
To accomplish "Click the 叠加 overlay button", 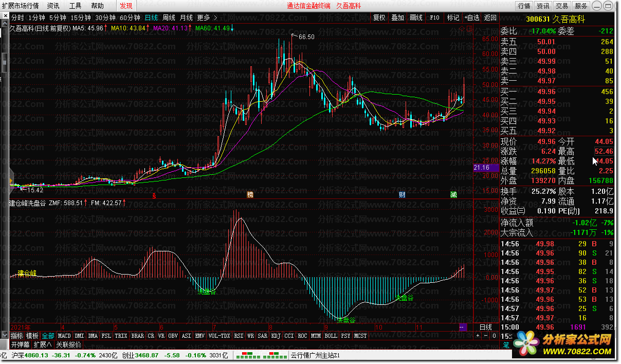I will [397, 17].
